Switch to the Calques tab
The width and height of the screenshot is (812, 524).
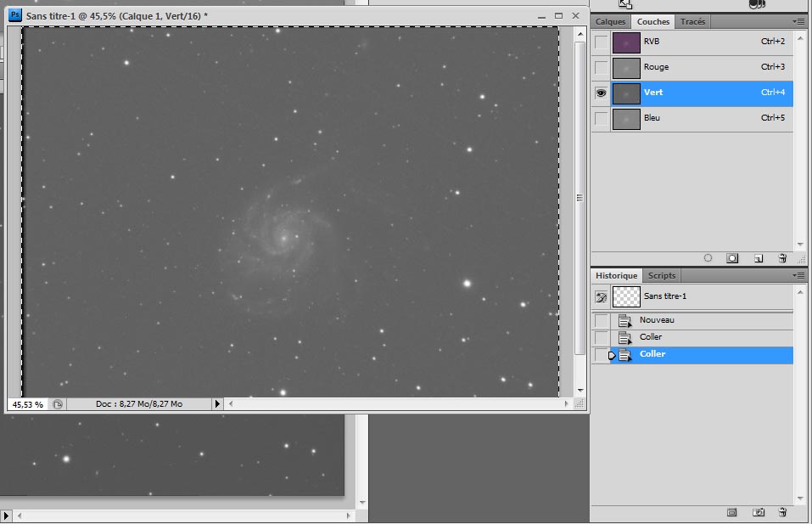pos(610,21)
